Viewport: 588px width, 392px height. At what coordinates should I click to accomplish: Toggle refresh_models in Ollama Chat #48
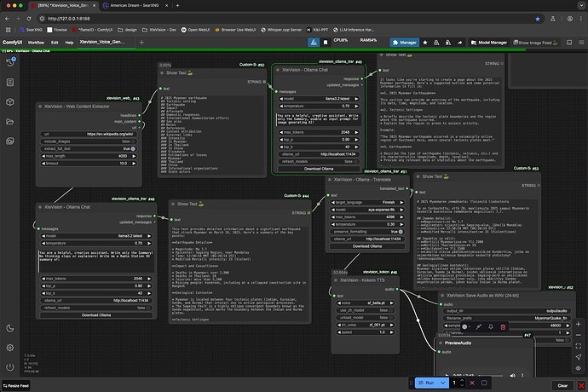click(x=96, y=308)
